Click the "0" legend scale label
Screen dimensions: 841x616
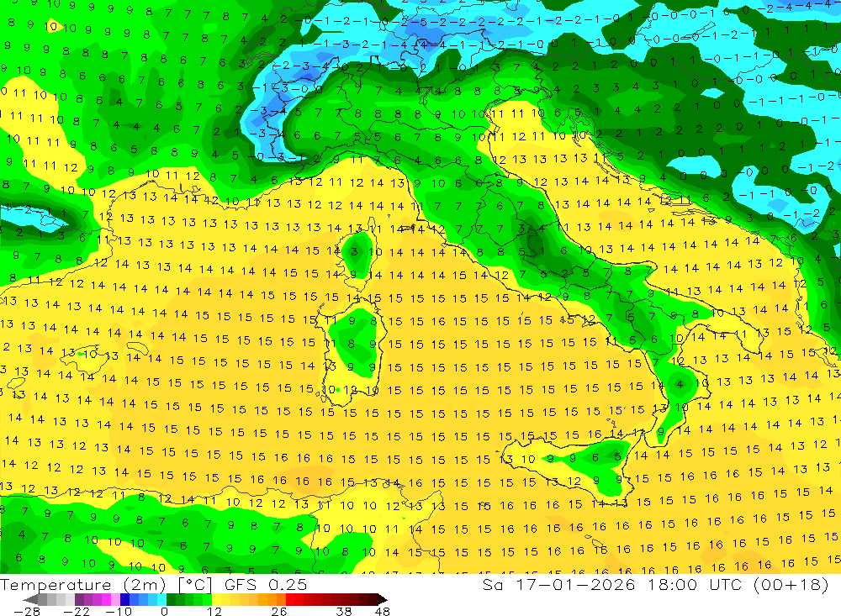coord(165,611)
